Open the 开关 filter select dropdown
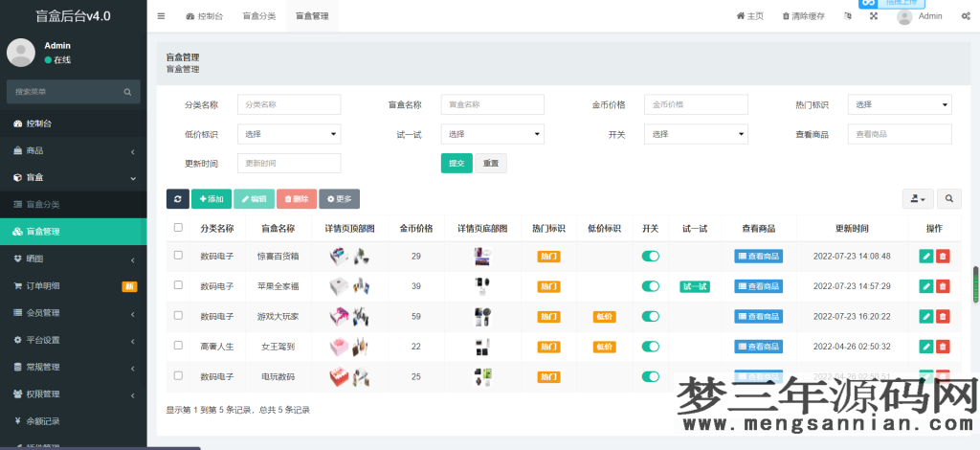 coord(696,134)
